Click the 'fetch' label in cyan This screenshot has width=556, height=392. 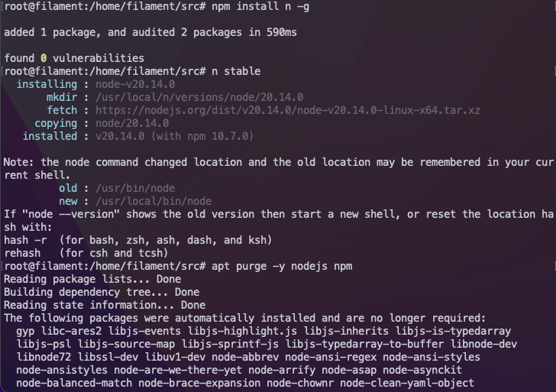(62, 110)
